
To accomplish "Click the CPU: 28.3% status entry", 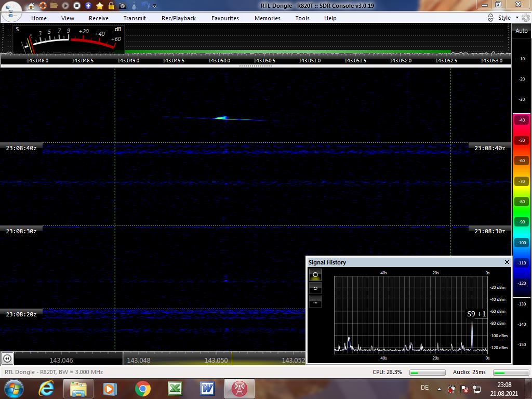I will coord(387,372).
